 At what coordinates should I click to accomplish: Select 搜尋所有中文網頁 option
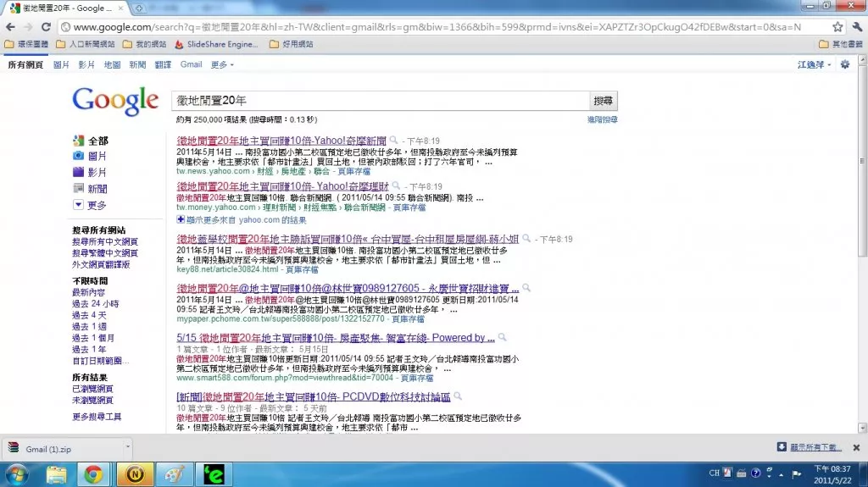point(104,242)
